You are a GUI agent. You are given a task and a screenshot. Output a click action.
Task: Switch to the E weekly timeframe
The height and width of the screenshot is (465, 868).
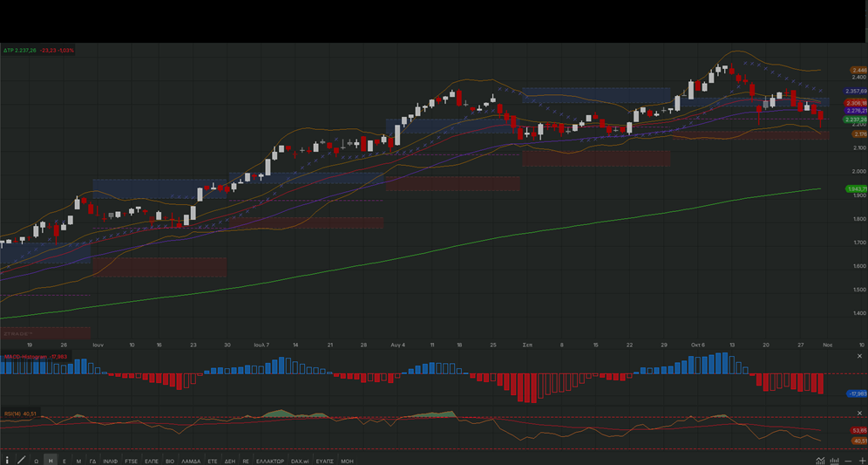point(64,461)
